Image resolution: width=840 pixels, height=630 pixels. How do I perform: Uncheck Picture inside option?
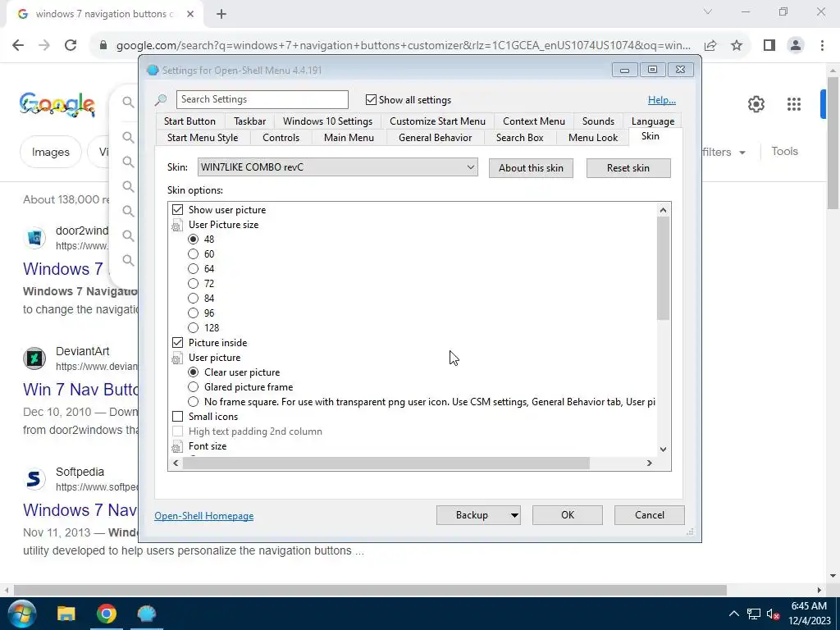pyautogui.click(x=177, y=342)
